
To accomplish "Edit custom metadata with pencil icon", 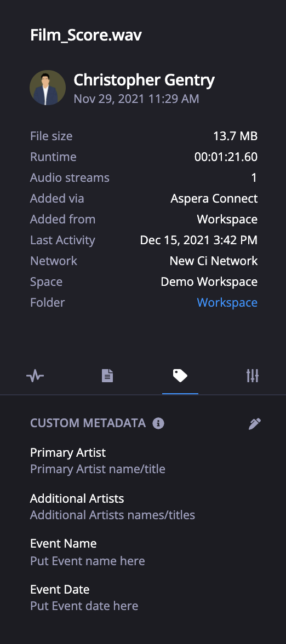I will tap(255, 423).
